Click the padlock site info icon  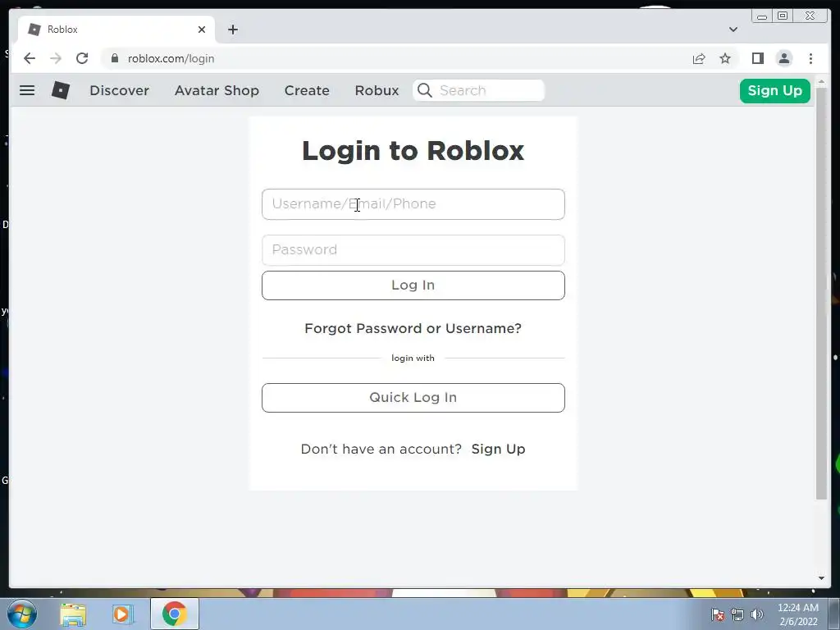pos(115,58)
